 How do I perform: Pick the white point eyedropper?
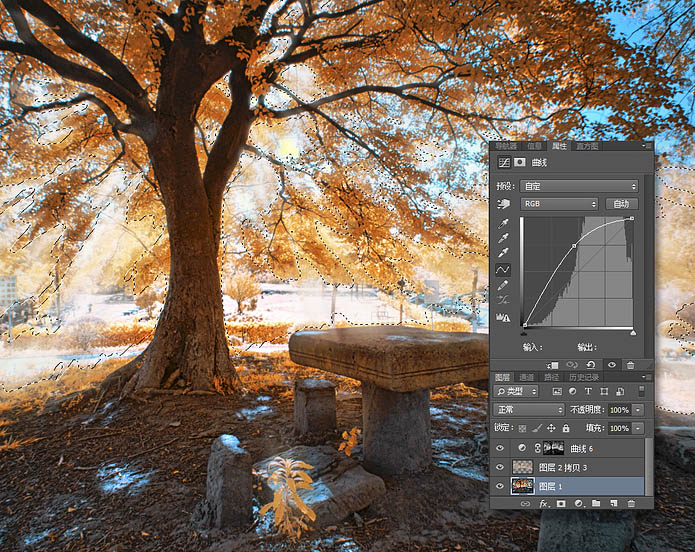(x=503, y=253)
